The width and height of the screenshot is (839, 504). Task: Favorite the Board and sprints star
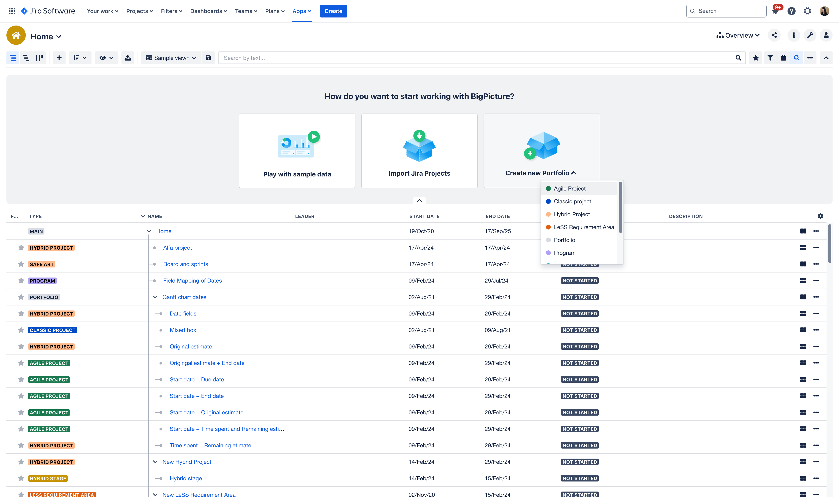pyautogui.click(x=21, y=264)
